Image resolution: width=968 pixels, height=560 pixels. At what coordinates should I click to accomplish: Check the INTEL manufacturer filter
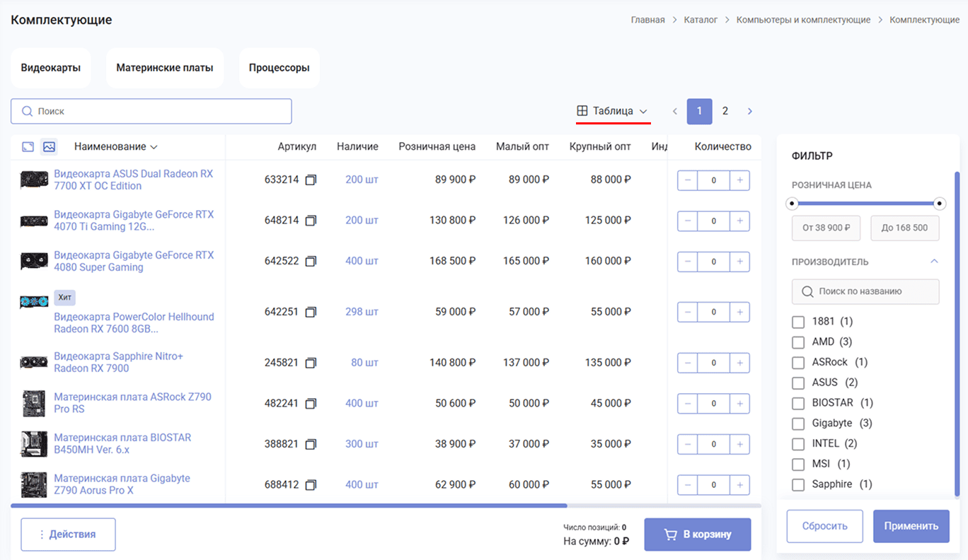798,444
